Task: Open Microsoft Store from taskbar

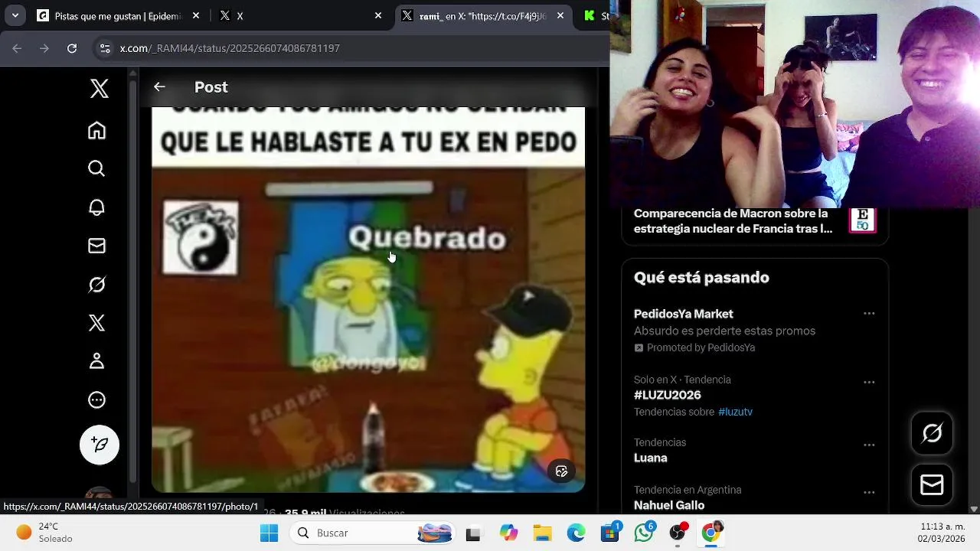Action: [x=610, y=533]
